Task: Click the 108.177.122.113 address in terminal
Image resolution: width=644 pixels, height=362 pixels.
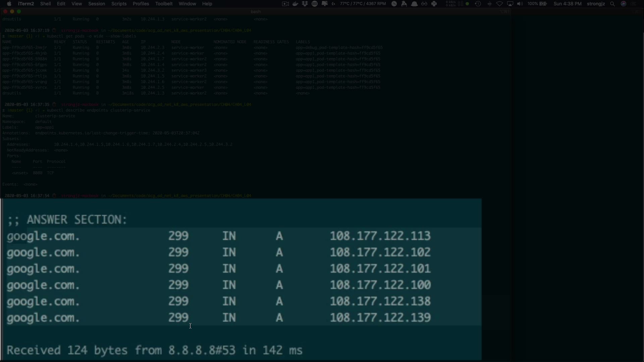Action: pyautogui.click(x=380, y=236)
